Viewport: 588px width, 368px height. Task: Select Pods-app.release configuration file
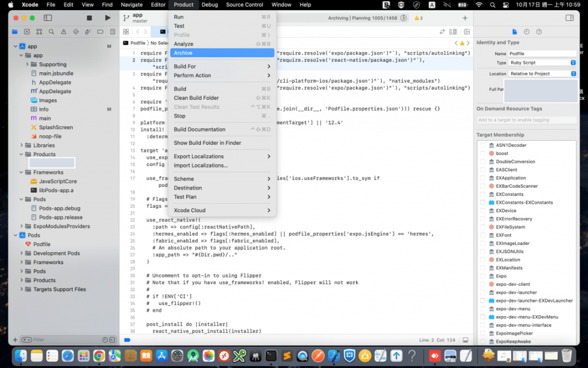pyautogui.click(x=61, y=217)
